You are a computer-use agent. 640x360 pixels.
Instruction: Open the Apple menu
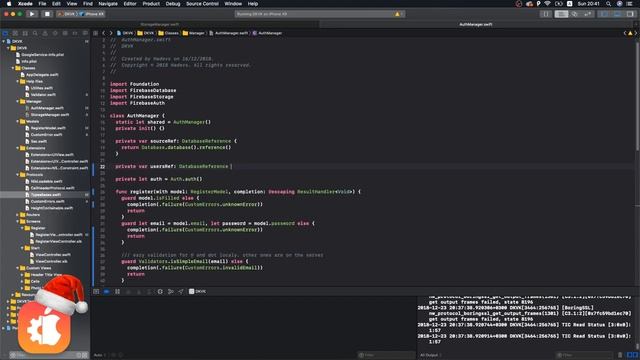[9, 4]
